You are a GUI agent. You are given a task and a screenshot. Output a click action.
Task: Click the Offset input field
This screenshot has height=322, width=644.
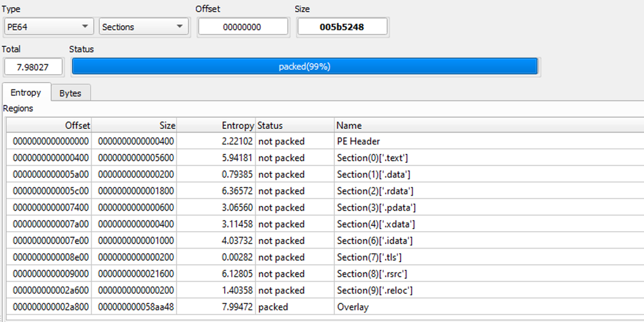[243, 27]
